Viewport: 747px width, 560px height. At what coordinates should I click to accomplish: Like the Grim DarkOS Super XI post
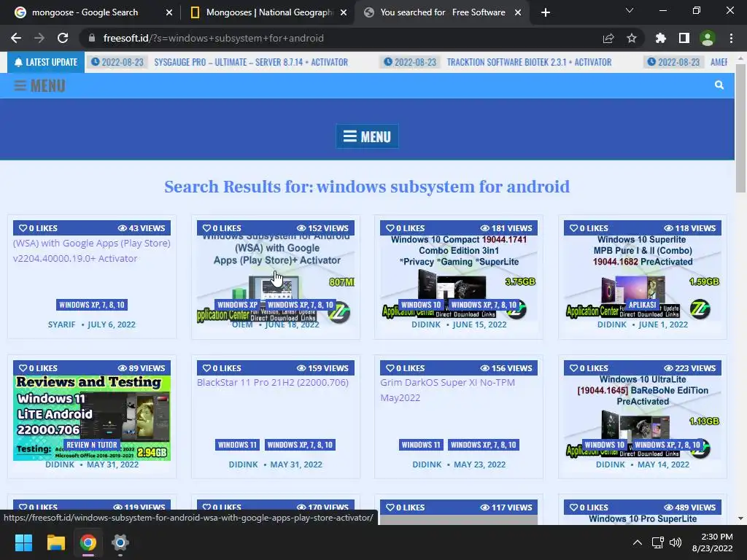coord(405,368)
